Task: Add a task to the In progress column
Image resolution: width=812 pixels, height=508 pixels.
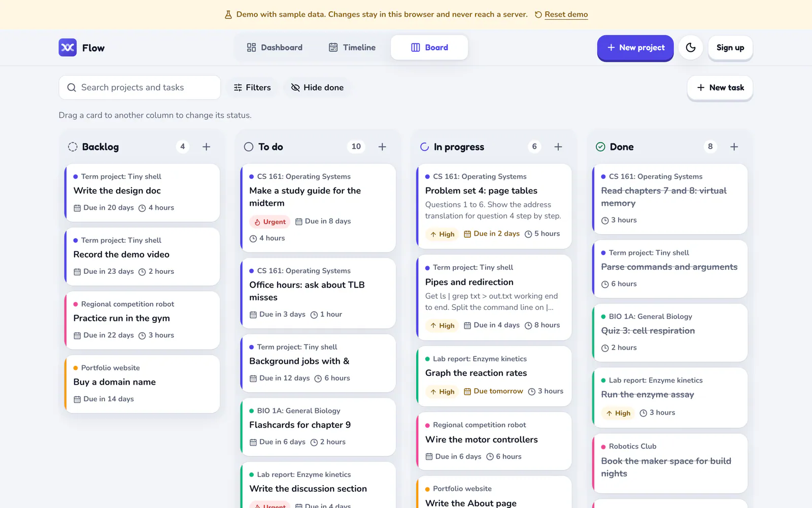Action: click(x=558, y=147)
